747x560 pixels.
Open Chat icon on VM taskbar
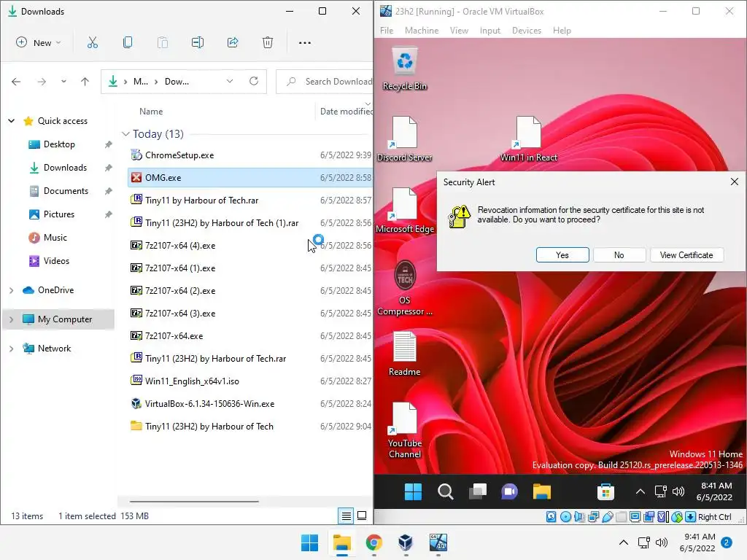point(509,491)
